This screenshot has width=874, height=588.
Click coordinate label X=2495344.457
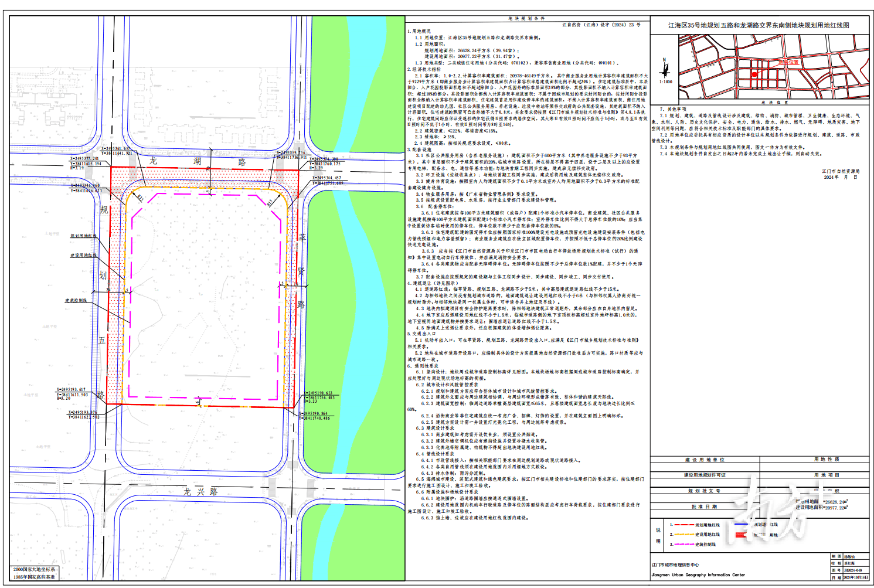[327, 178]
